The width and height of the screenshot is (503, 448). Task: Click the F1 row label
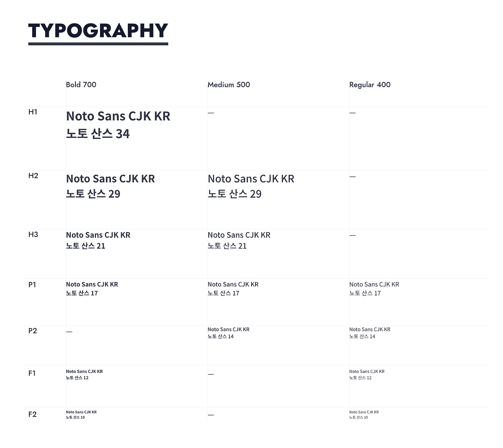click(x=32, y=373)
